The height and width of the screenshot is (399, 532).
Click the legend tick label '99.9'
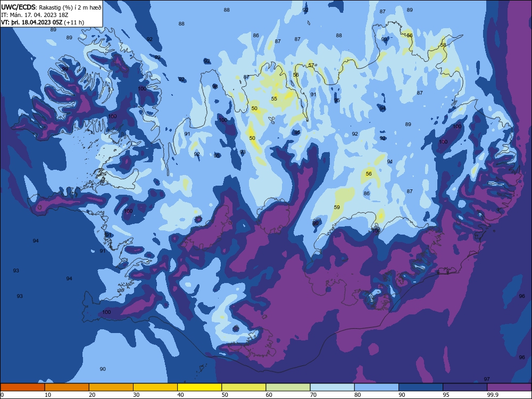[492, 395]
